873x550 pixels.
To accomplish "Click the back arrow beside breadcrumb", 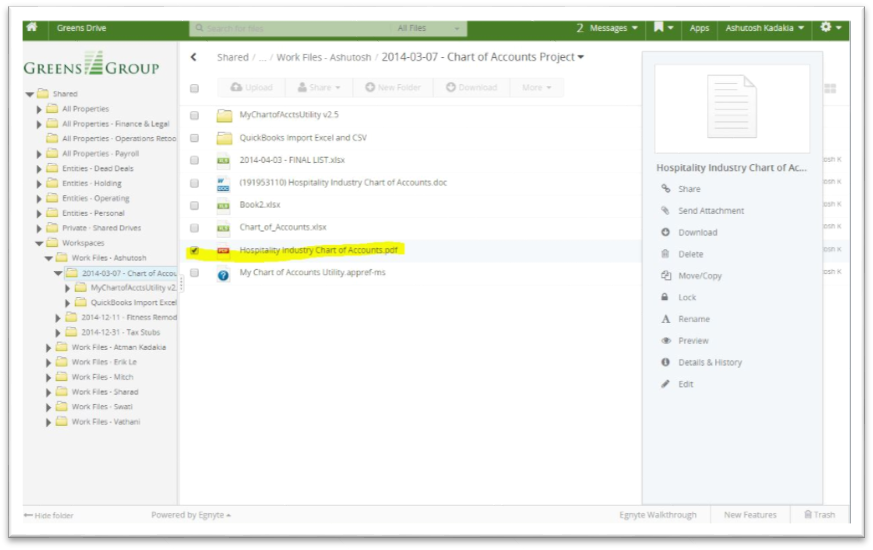I will click(x=194, y=58).
